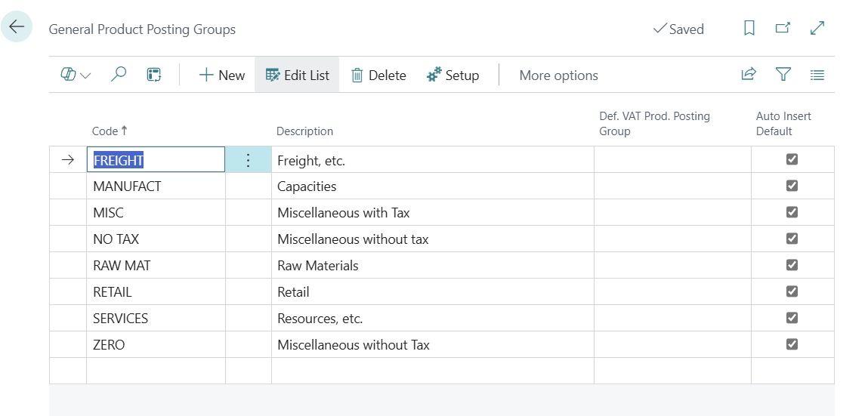
Task: Click the analysis mode icon
Action: pos(154,75)
